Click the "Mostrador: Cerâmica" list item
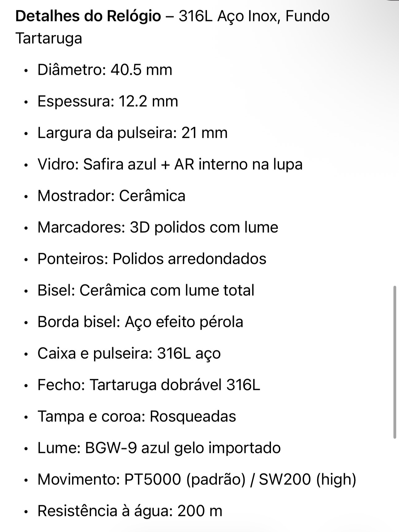399x532 pixels. [x=111, y=196]
